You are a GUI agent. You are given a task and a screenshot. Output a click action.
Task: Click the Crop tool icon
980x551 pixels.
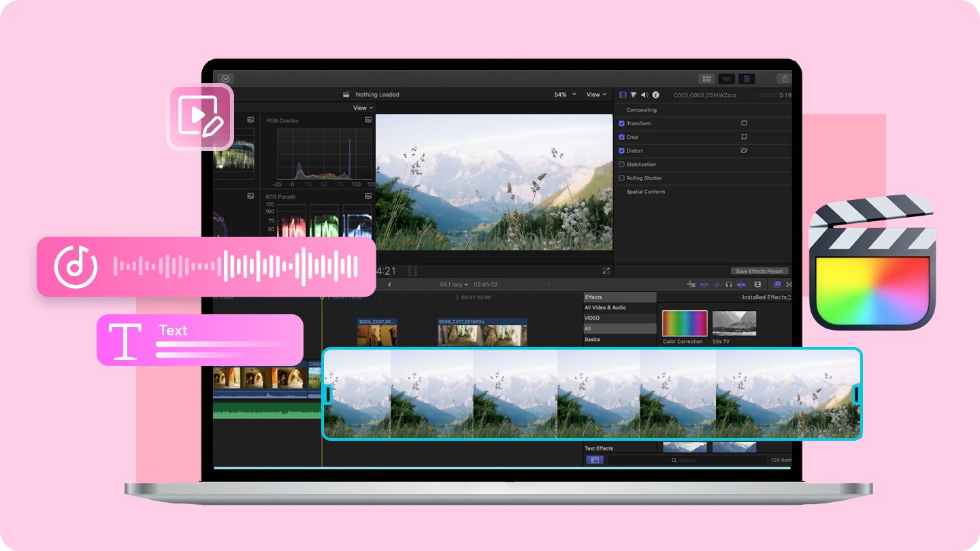(x=745, y=137)
